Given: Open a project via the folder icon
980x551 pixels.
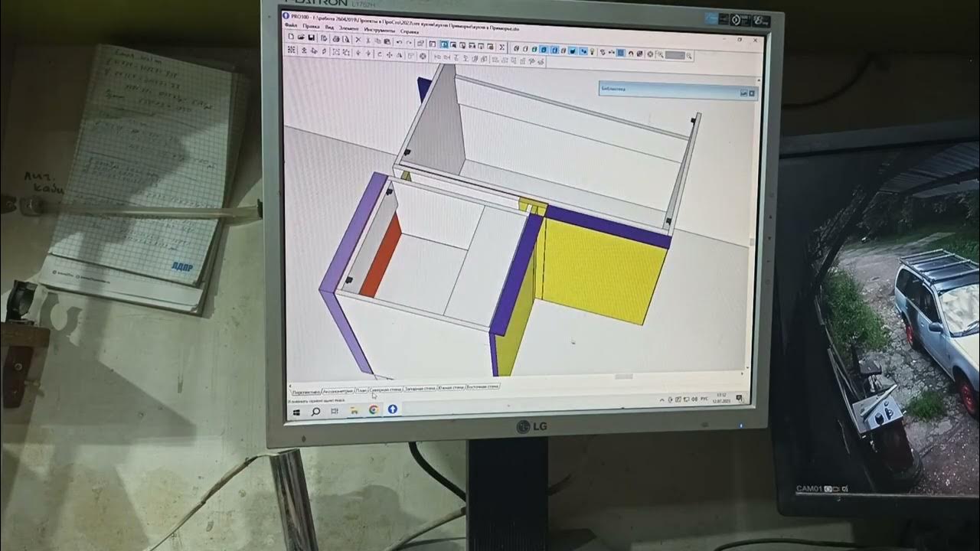Looking at the screenshot, I should coord(301,37).
